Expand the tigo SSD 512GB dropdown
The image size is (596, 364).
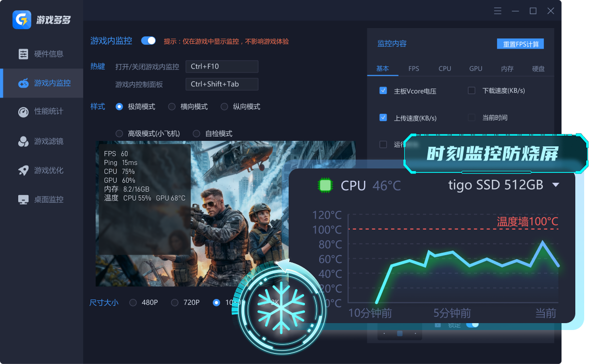pos(556,185)
